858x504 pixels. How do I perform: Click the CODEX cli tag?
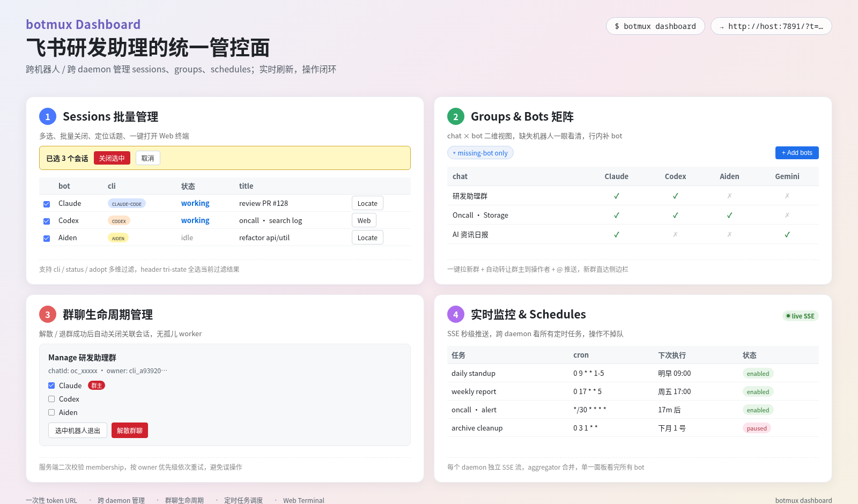pyautogui.click(x=119, y=221)
